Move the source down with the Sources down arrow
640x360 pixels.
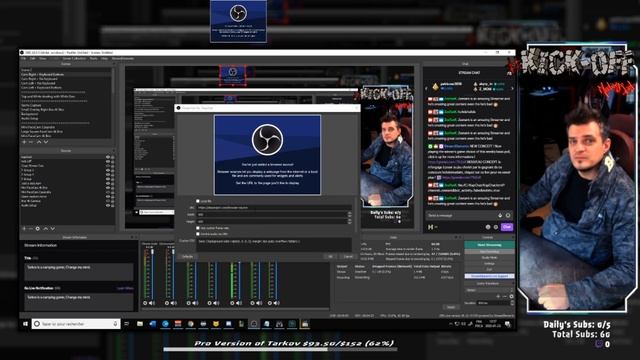pos(52,229)
